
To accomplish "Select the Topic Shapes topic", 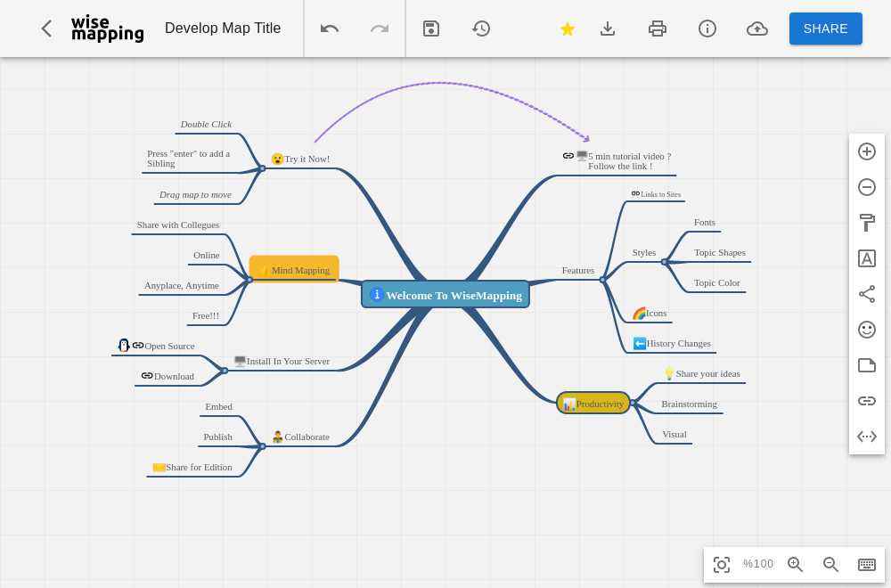I will 719,253.
